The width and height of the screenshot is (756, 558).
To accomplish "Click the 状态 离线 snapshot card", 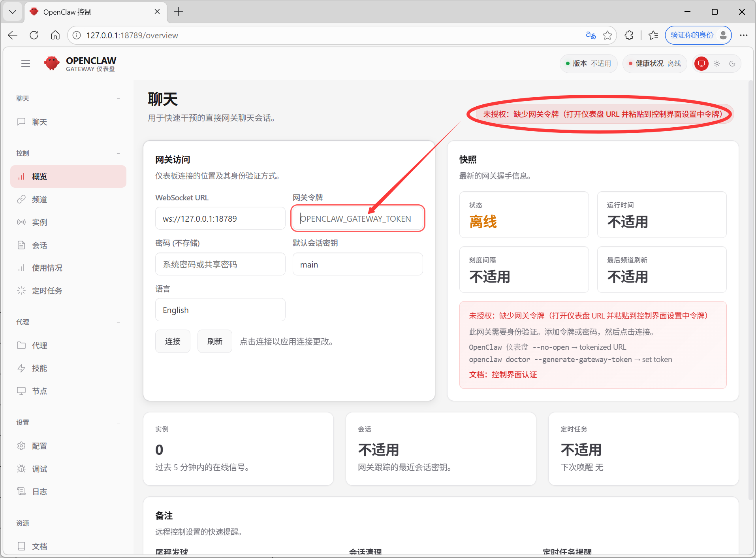I will click(x=524, y=215).
